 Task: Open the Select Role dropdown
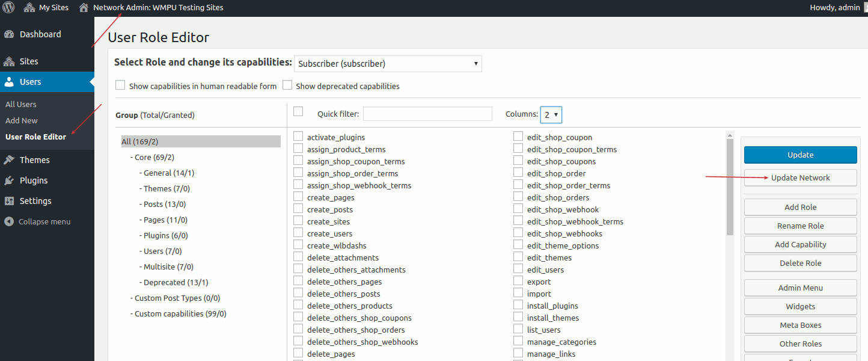pos(388,64)
